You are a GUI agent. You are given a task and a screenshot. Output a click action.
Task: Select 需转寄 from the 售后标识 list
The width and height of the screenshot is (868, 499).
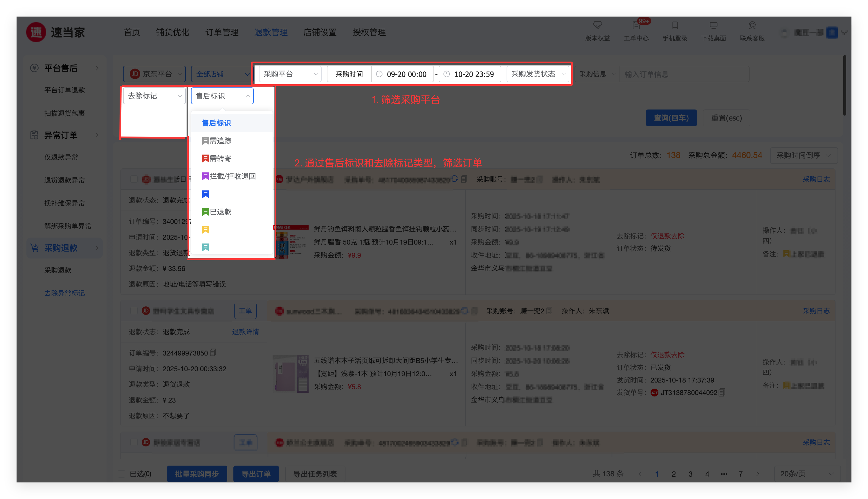coord(220,158)
